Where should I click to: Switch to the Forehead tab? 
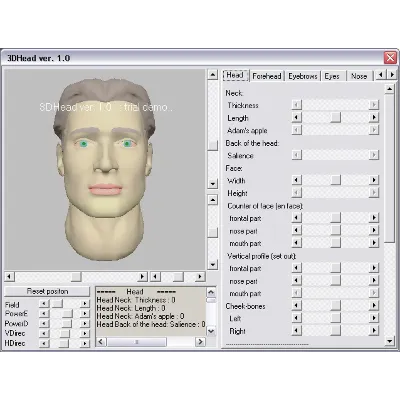(267, 76)
